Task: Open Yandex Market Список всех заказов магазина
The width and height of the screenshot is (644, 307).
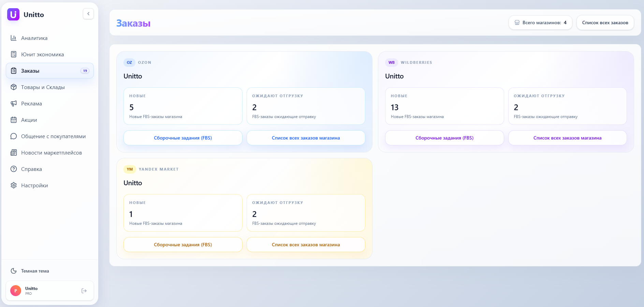Action: click(306, 245)
